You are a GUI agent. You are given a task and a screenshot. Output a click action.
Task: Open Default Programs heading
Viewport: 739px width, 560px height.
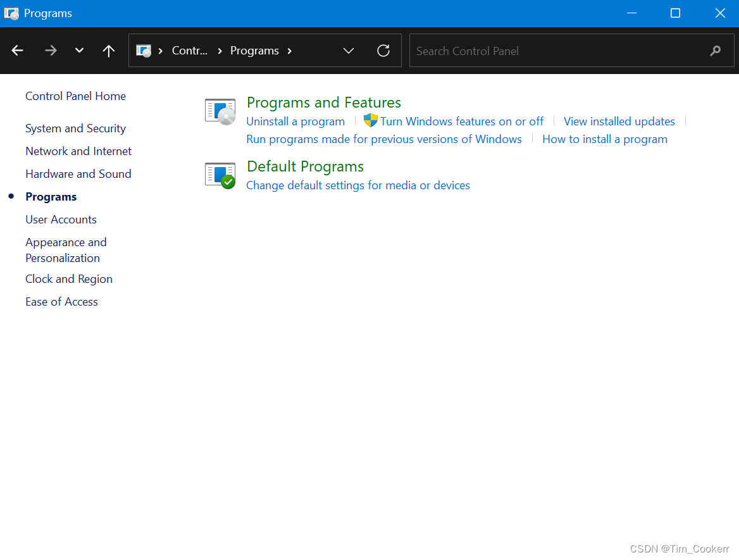305,166
